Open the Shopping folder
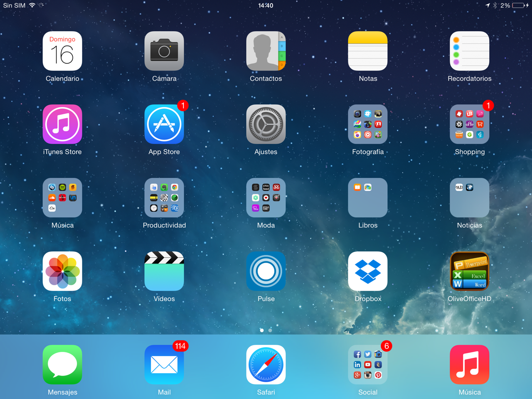The image size is (532, 399). [470, 124]
